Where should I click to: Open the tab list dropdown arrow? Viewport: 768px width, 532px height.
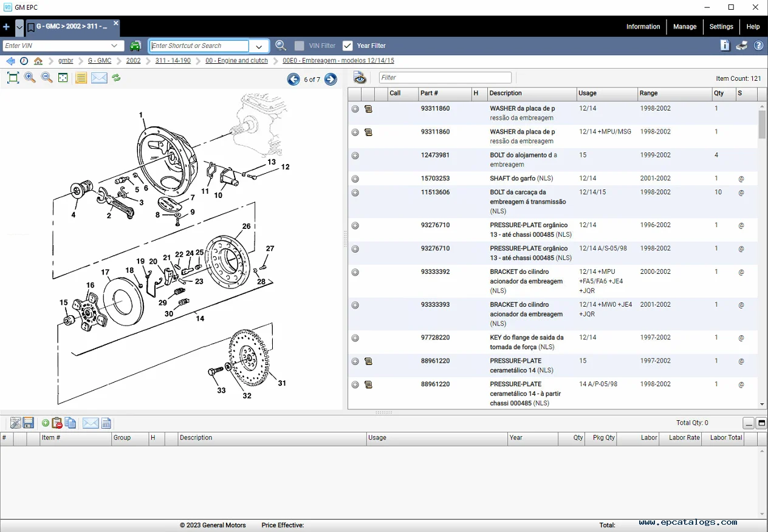tap(19, 27)
